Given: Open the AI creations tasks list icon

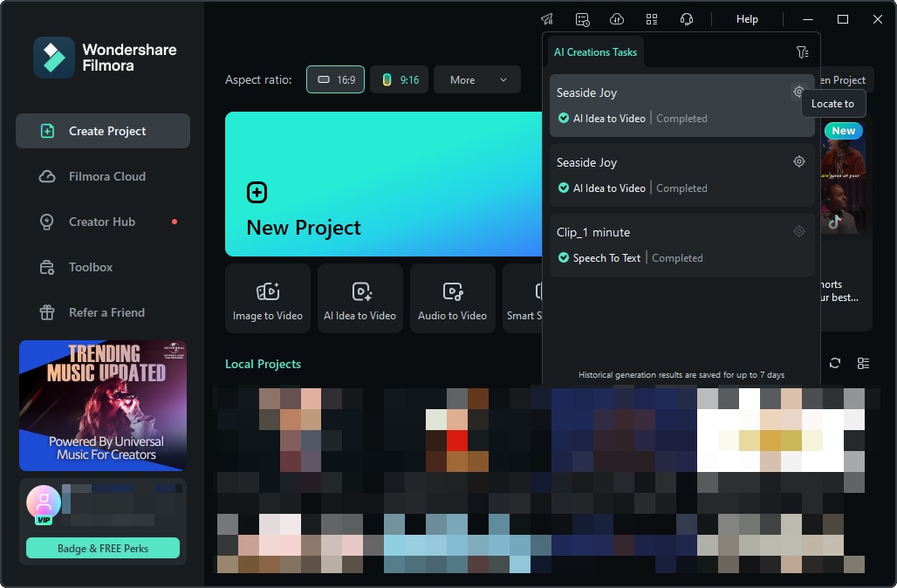Looking at the screenshot, I should tap(582, 19).
